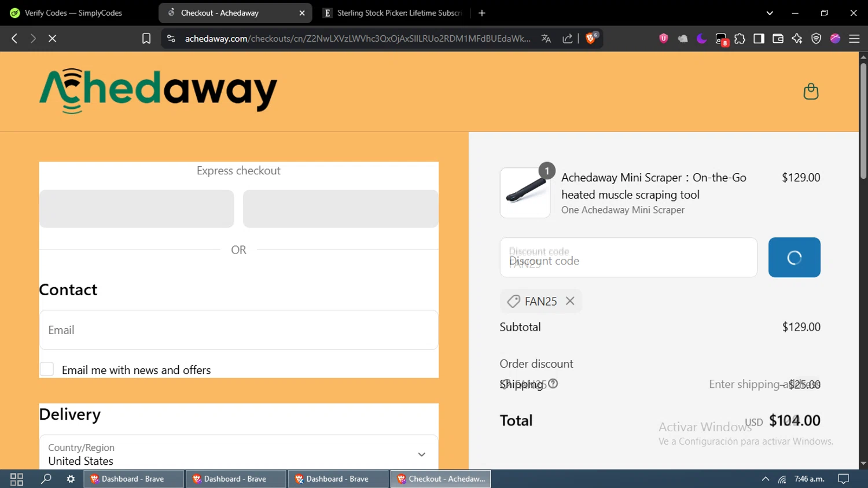Click the purple moon extension icon

pyautogui.click(x=702, y=38)
